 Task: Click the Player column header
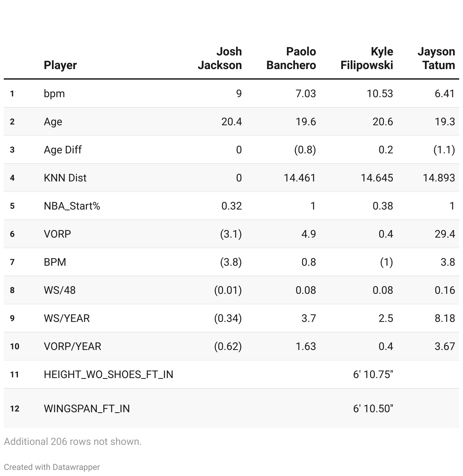coord(60,65)
